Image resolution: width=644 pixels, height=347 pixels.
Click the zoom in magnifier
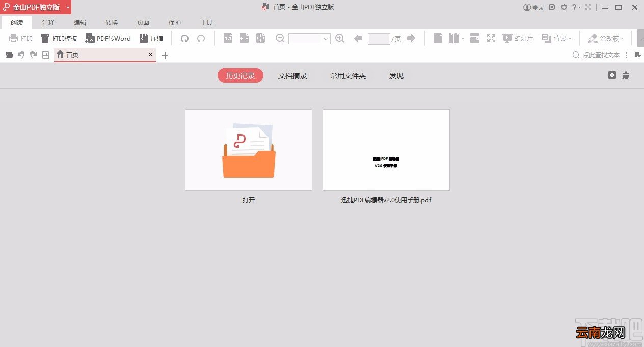(x=340, y=38)
